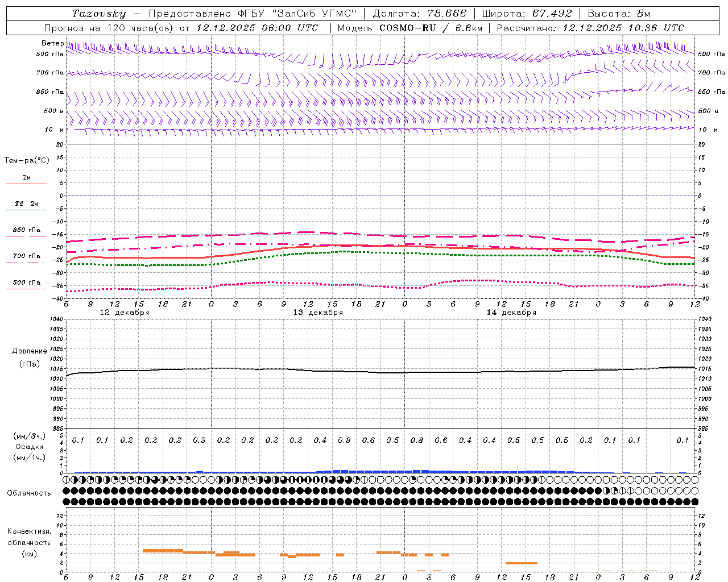Click the longitude value "Долгота: 78.666"

coord(420,14)
